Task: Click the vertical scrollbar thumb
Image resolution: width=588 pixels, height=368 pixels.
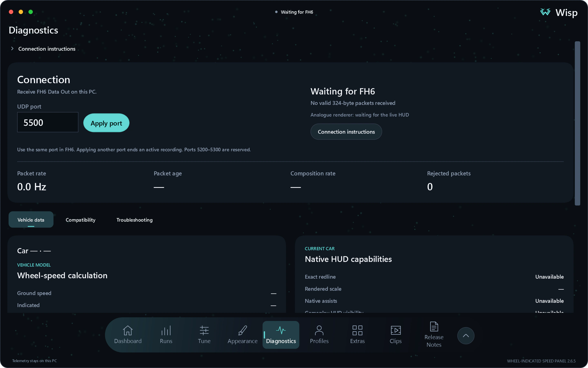Action: 577,123
